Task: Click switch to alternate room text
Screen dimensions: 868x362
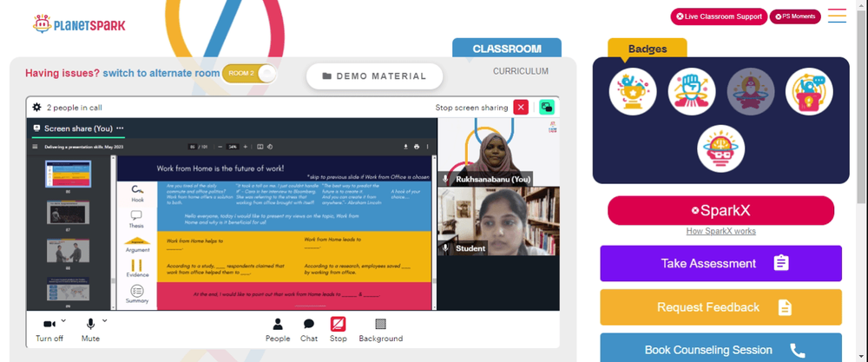Action: (x=161, y=73)
